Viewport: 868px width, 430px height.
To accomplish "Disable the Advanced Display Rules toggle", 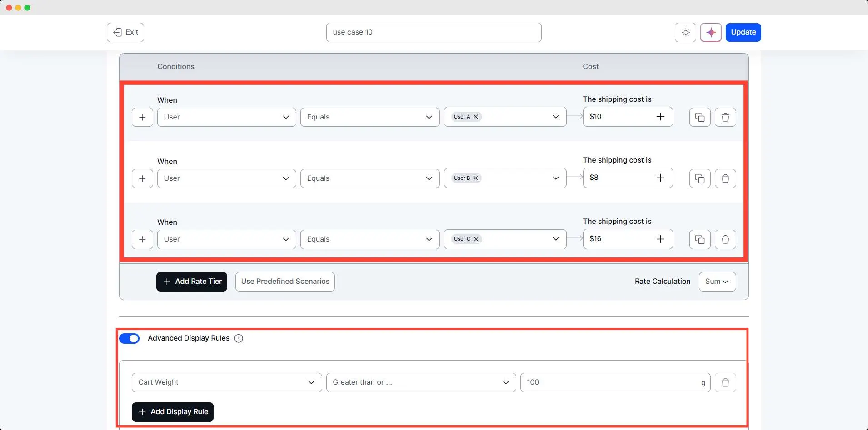I will tap(130, 338).
